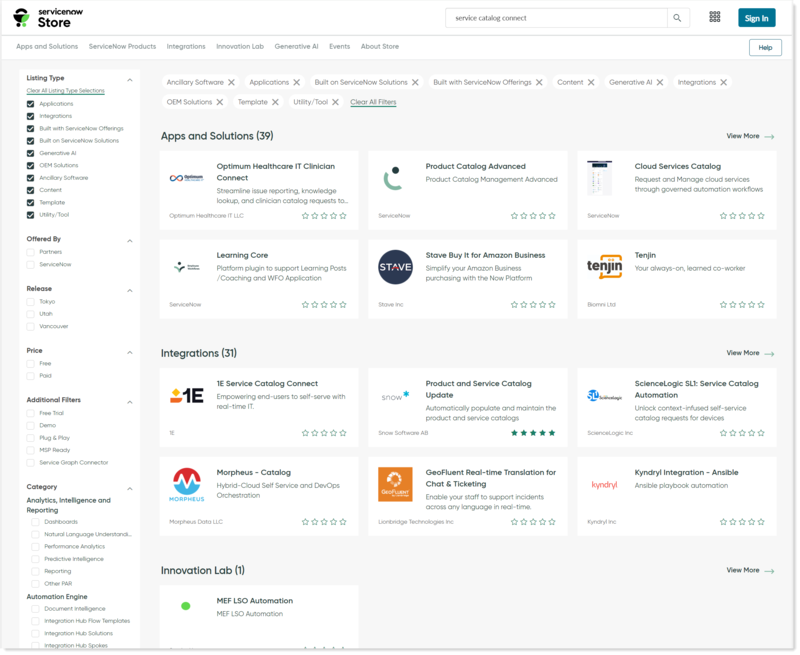Uncheck the Integrations listing type checkbox

(31, 116)
